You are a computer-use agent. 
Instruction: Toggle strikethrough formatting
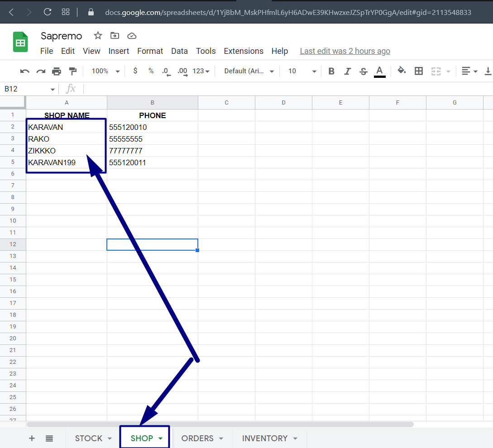coord(363,71)
